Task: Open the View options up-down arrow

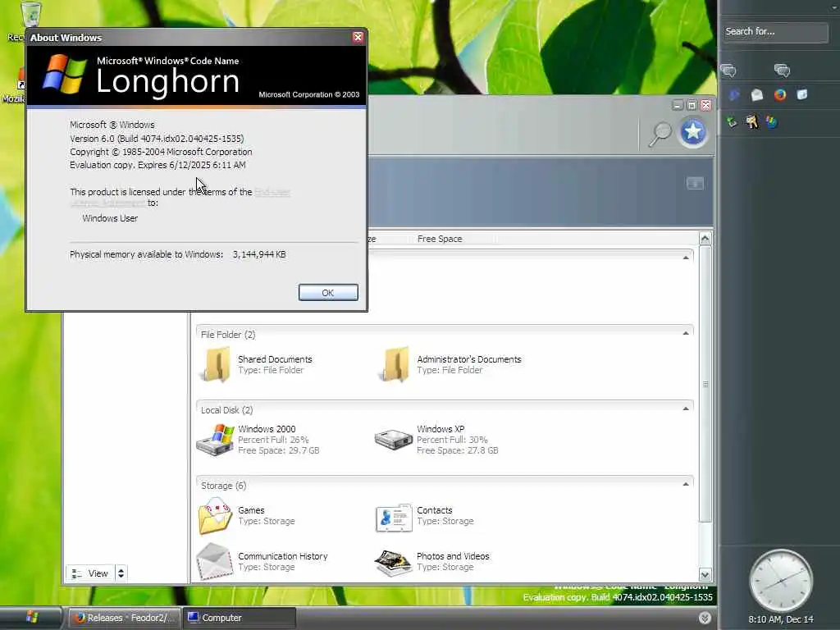Action: point(121,573)
